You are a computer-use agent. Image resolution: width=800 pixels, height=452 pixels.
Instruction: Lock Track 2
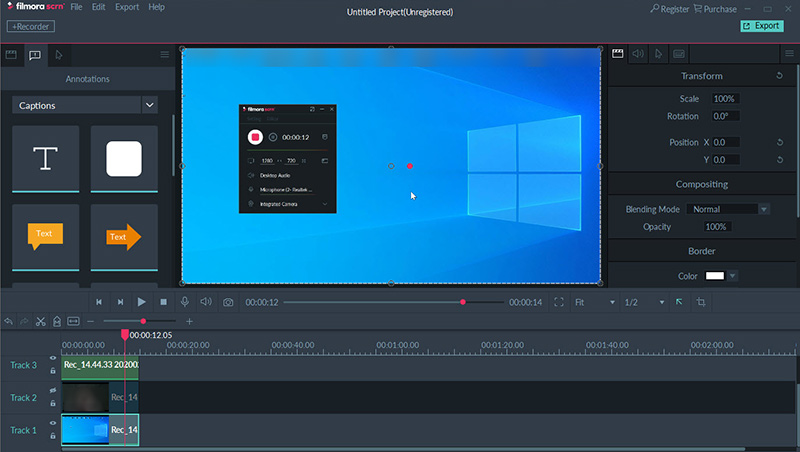click(53, 404)
